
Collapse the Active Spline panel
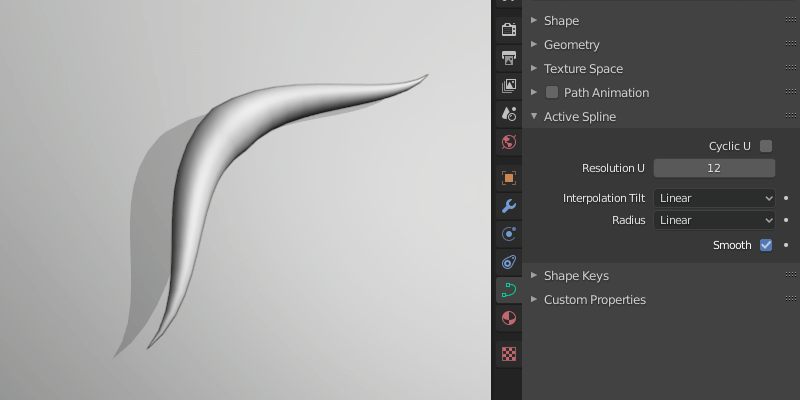(x=534, y=116)
